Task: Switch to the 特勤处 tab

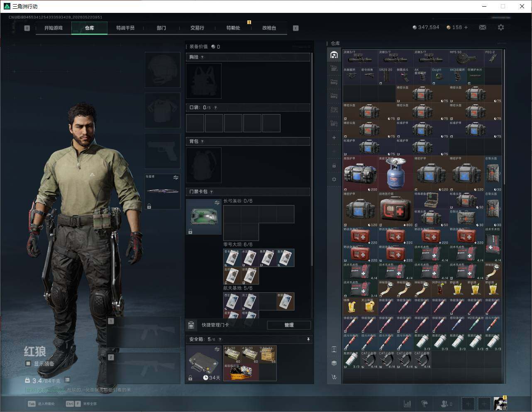Action: coord(233,28)
